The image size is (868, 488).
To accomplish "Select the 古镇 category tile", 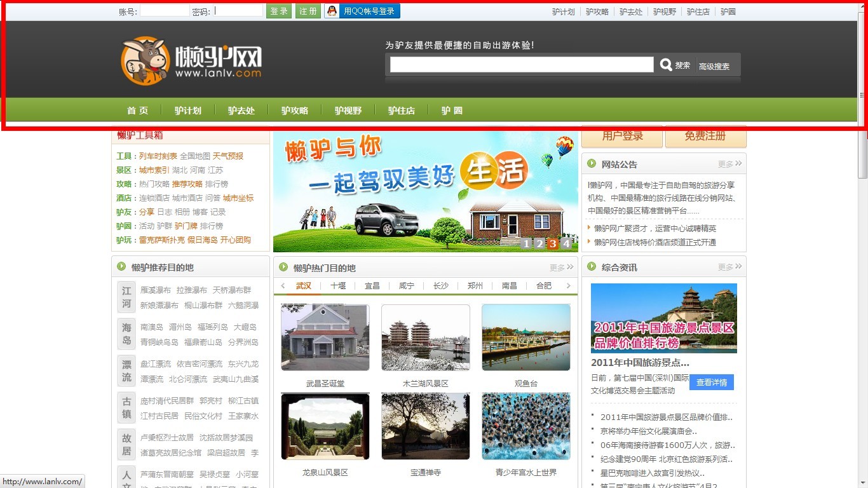I will 126,408.
